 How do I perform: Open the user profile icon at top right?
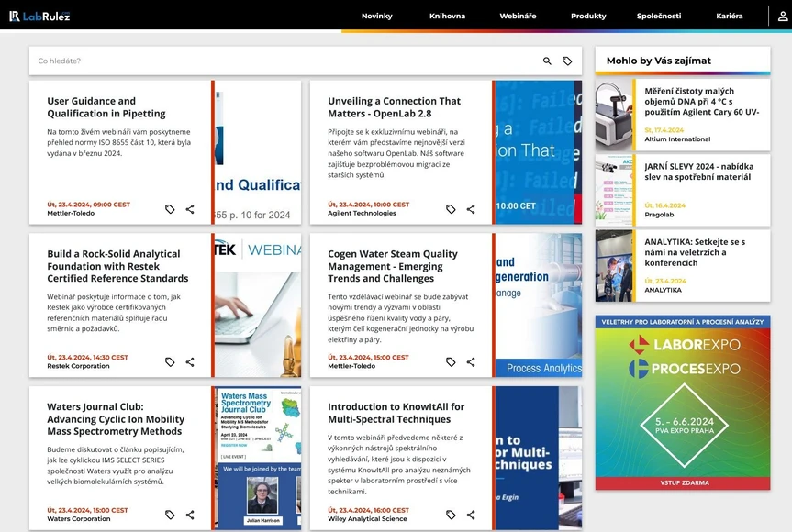779,16
